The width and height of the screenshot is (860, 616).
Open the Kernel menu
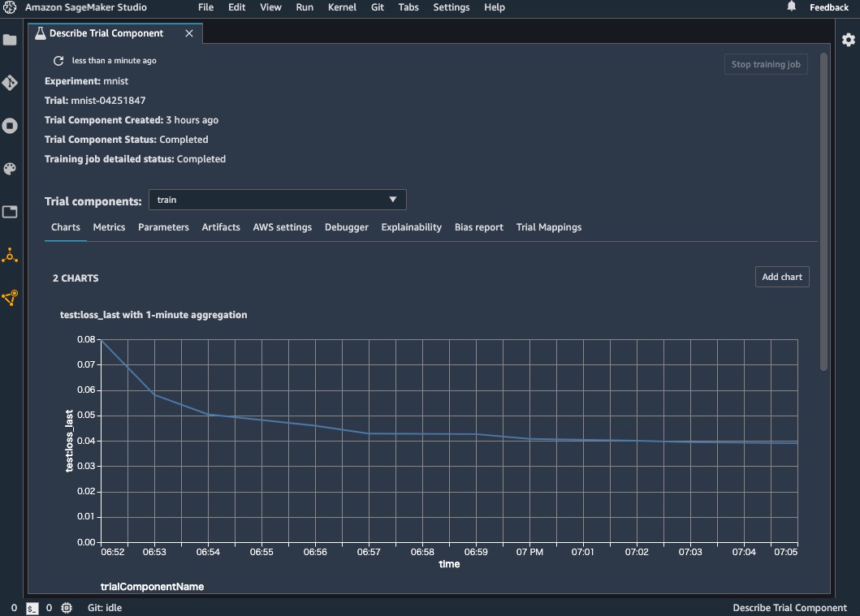click(x=342, y=7)
